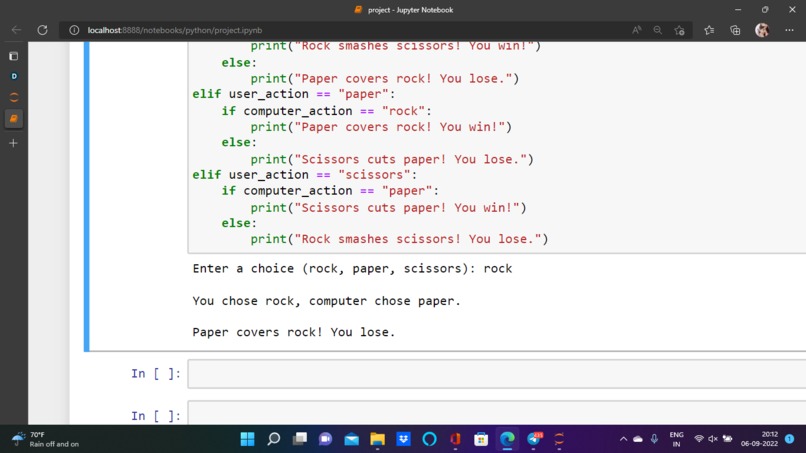Viewport: 806px width, 453px height.
Task: Open Task View on the taskbar
Action: pos(300,439)
